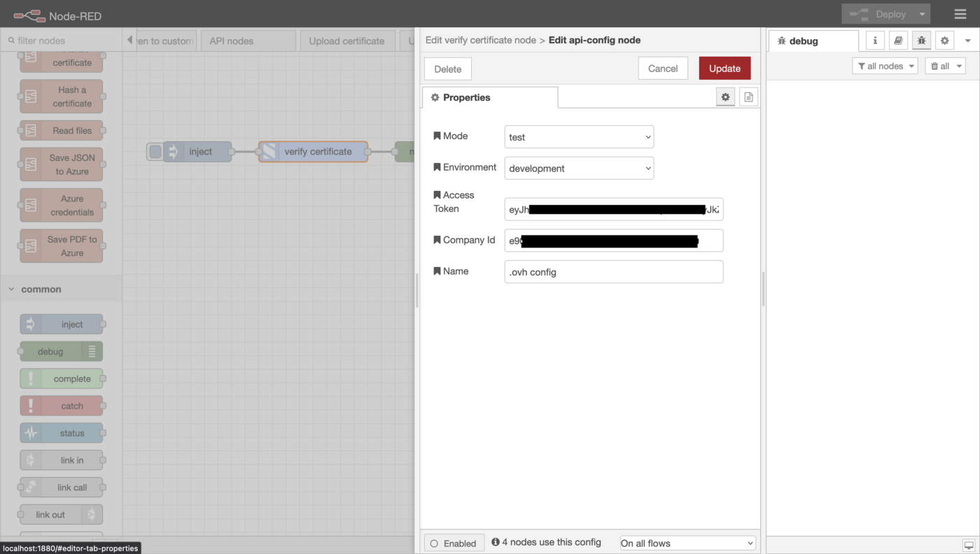980x554 pixels.
Task: Open the On all flows scope dropdown
Action: tap(687, 544)
